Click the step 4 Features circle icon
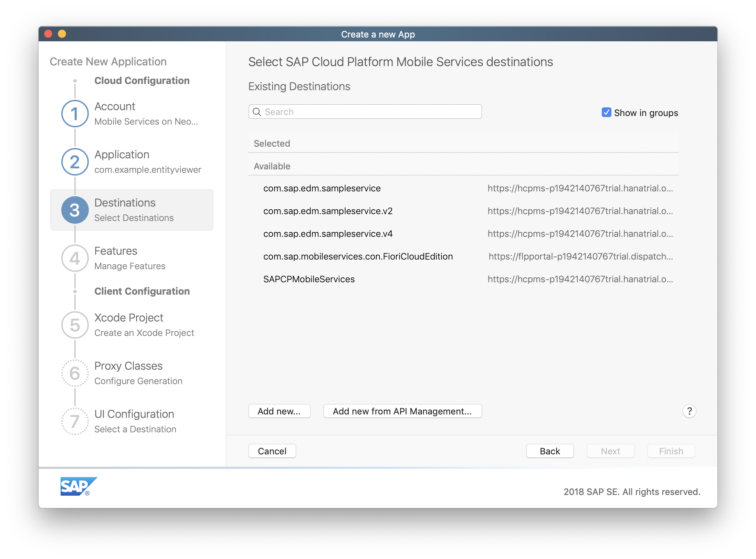The width and height of the screenshot is (756, 559). [x=75, y=258]
